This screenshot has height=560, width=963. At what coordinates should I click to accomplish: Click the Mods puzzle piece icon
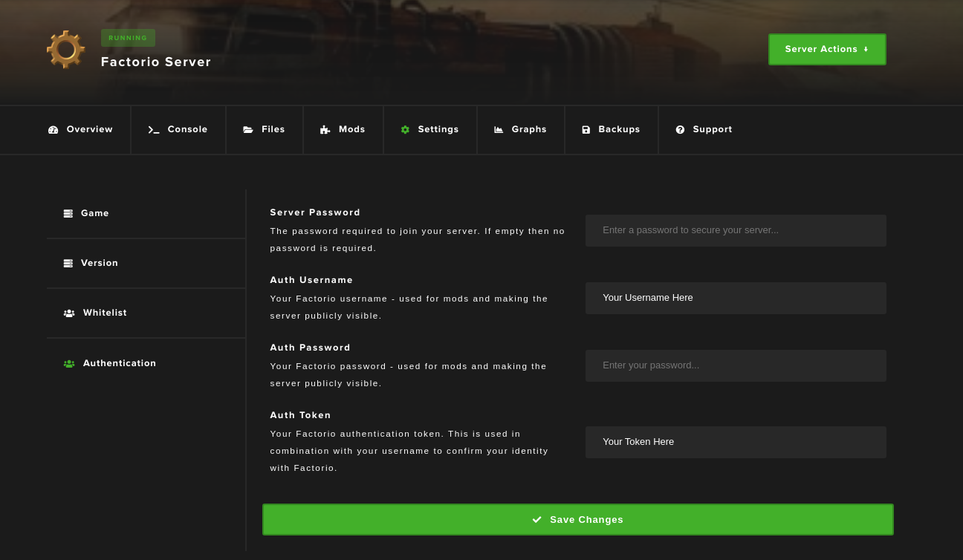pos(325,129)
